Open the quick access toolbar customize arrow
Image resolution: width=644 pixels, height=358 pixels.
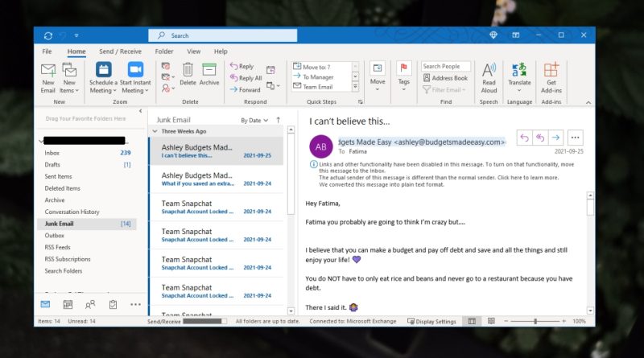click(x=76, y=35)
